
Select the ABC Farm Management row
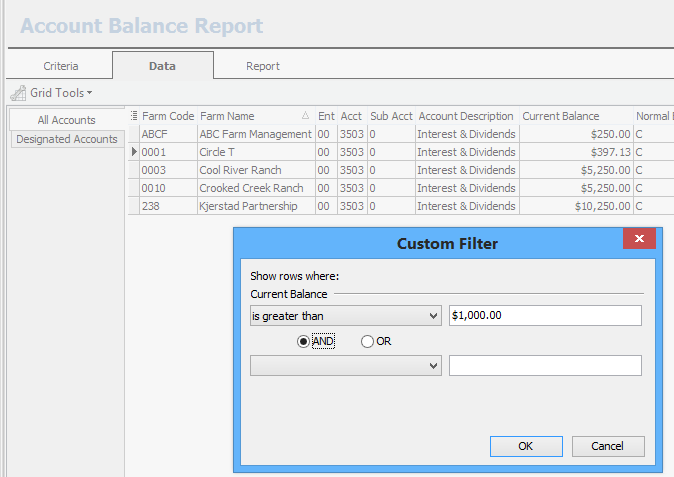pyautogui.click(x=255, y=134)
